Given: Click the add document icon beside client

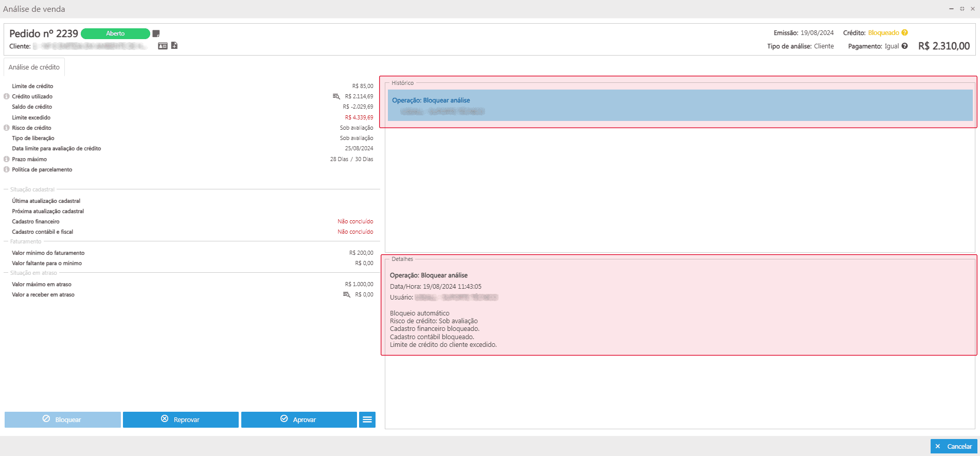Looking at the screenshot, I should pos(174,46).
